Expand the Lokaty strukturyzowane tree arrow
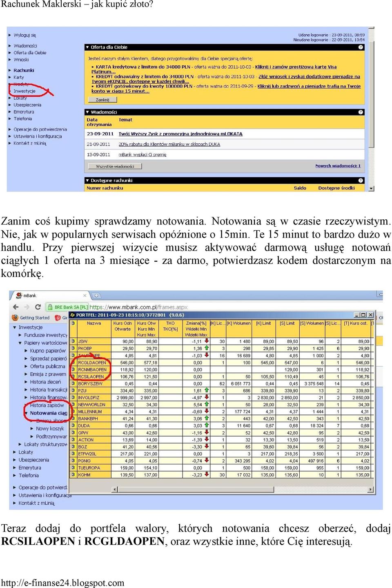392x588 pixels. coord(20,444)
